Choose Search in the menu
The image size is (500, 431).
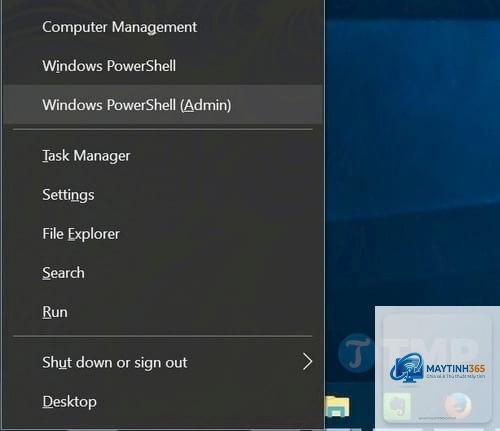coord(163,273)
